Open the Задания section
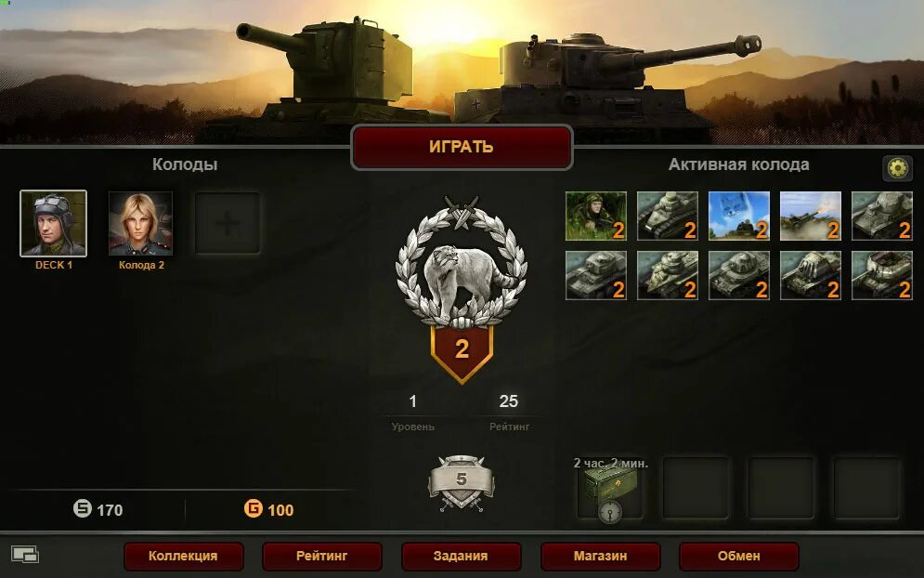The width and height of the screenshot is (924, 578). pos(461,556)
